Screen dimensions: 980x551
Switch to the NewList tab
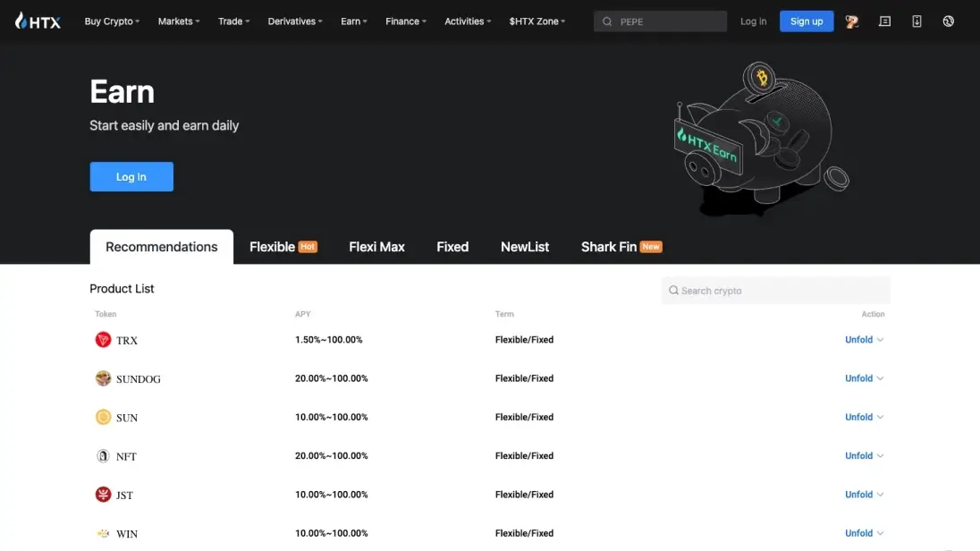coord(525,246)
